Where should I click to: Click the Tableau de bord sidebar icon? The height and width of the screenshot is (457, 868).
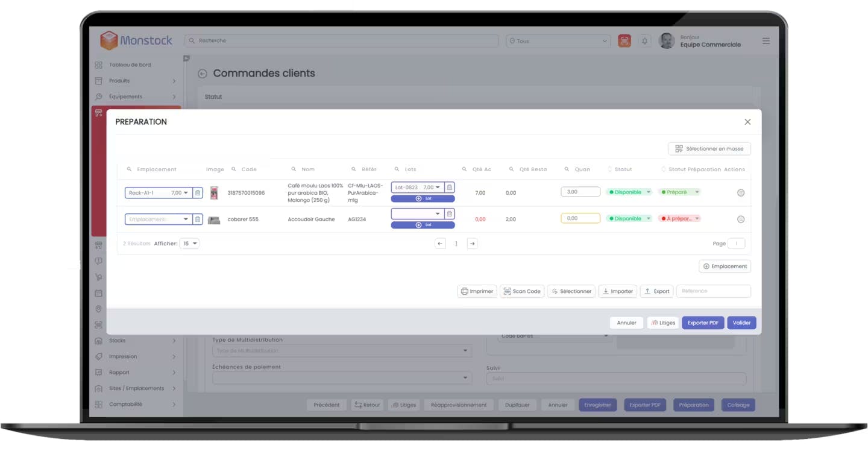98,65
